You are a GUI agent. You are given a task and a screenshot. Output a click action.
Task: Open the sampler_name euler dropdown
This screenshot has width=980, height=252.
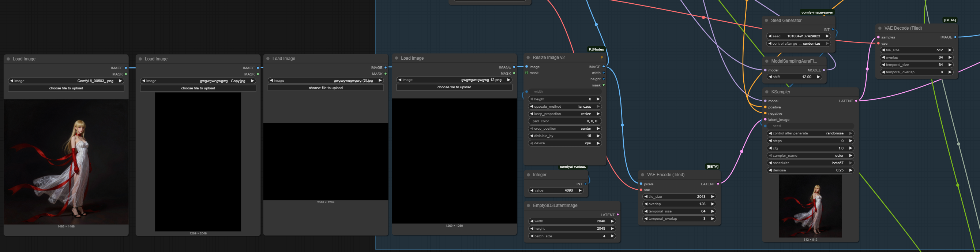point(810,155)
